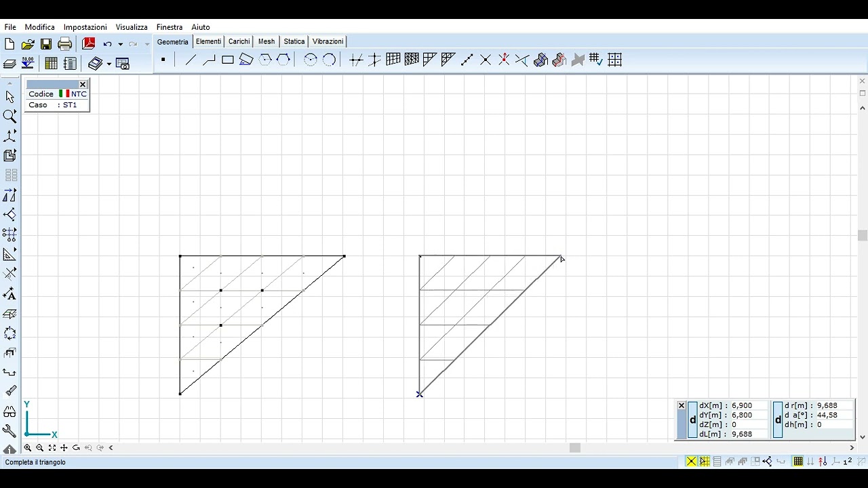Open the rotate tool in left sidebar
Viewport: 868px width, 488px height.
coord(9,333)
